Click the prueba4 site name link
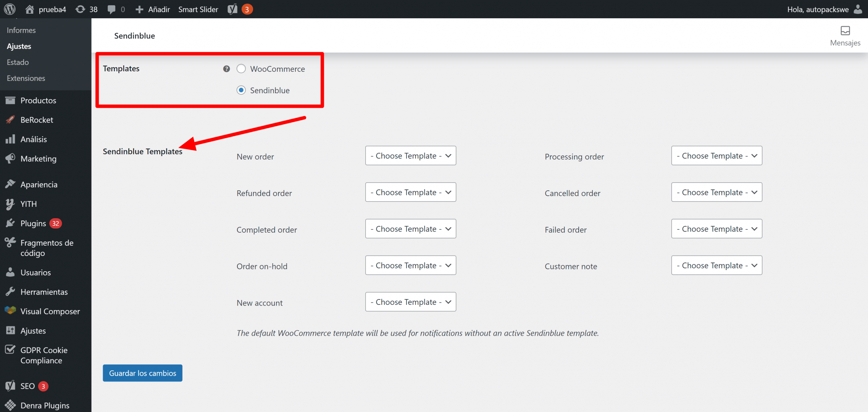The width and height of the screenshot is (868, 412). pos(52,10)
